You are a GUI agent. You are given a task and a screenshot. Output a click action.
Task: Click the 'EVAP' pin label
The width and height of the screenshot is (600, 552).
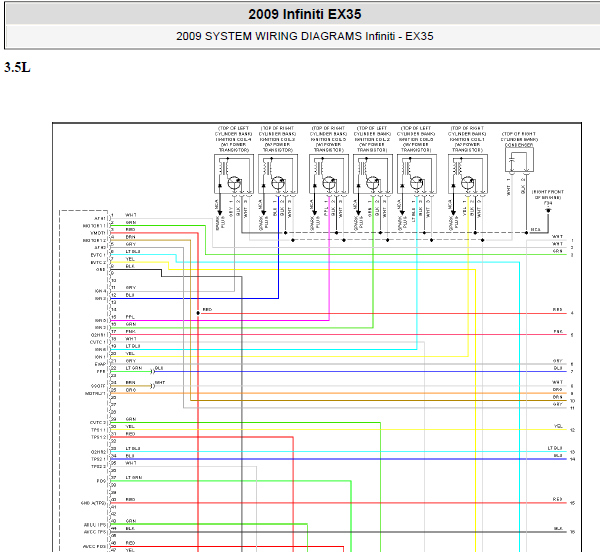[100, 364]
